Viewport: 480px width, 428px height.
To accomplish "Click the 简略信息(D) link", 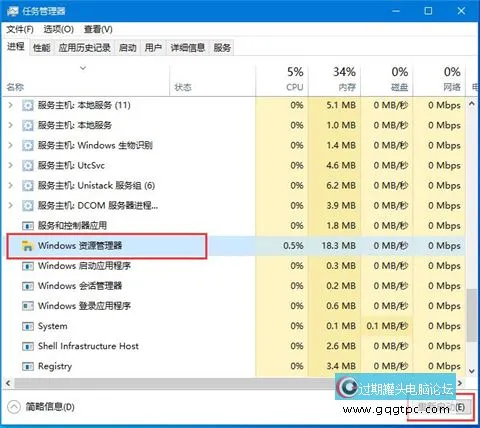I will point(50,407).
